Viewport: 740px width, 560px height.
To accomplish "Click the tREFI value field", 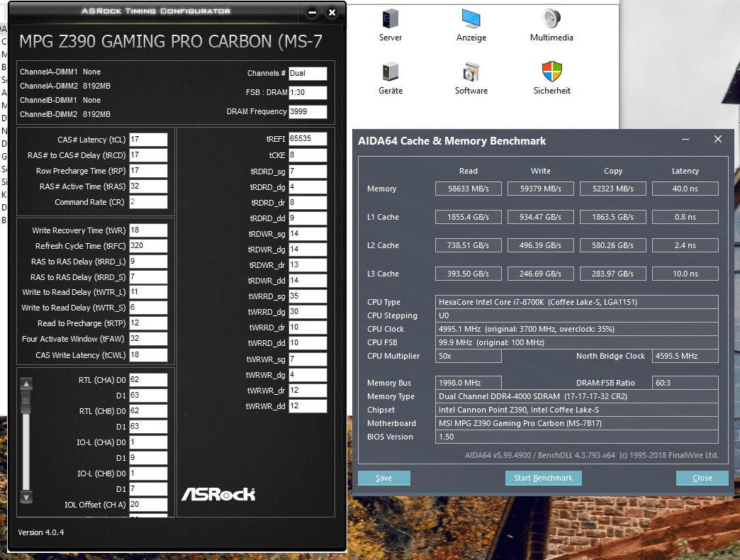I will point(308,139).
